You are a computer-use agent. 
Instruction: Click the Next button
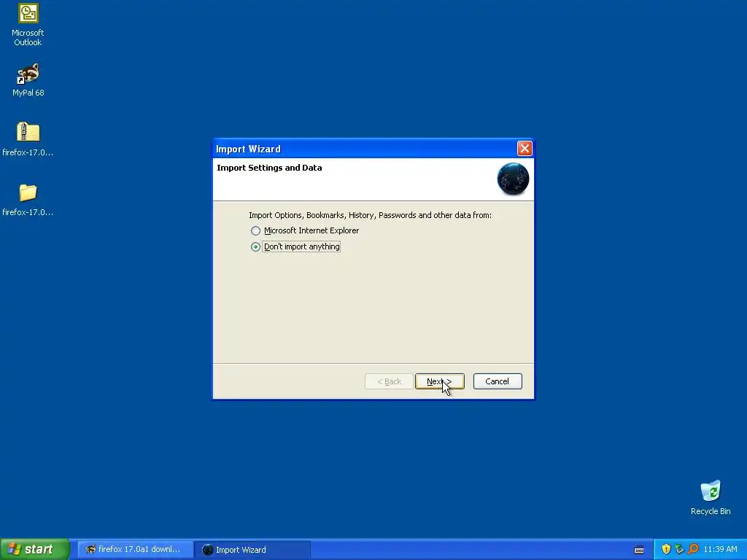pyautogui.click(x=439, y=381)
